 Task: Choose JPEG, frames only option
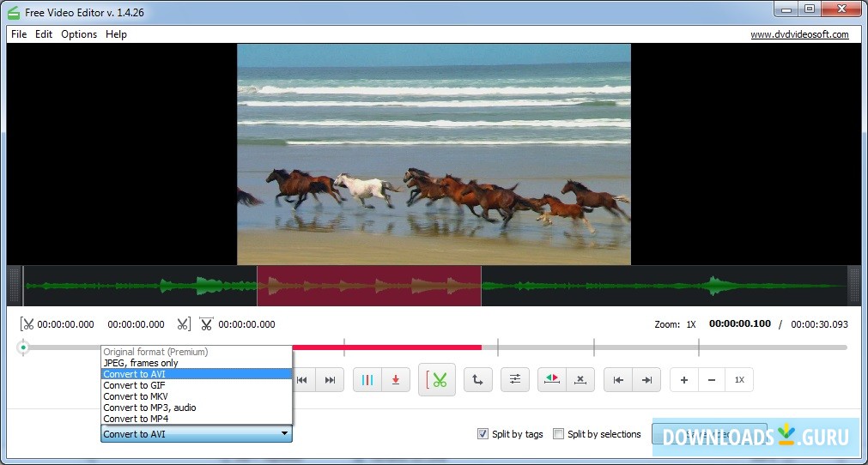tap(197, 363)
